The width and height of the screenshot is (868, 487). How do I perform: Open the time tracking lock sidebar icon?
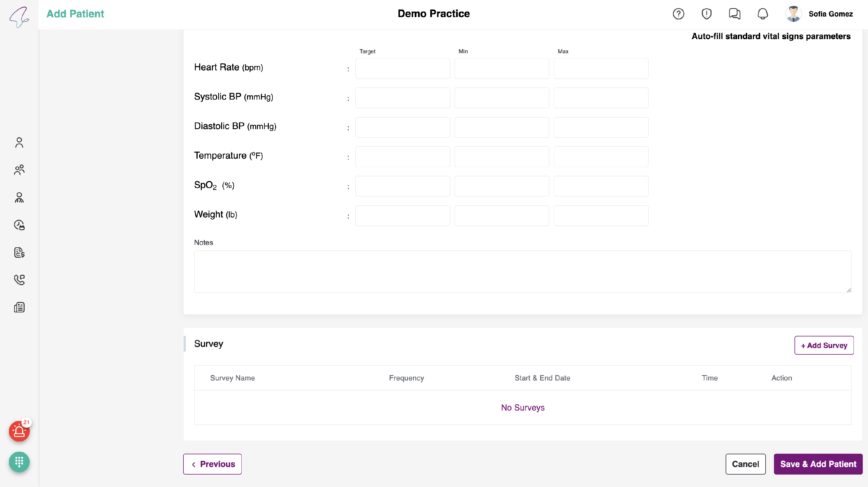click(19, 225)
